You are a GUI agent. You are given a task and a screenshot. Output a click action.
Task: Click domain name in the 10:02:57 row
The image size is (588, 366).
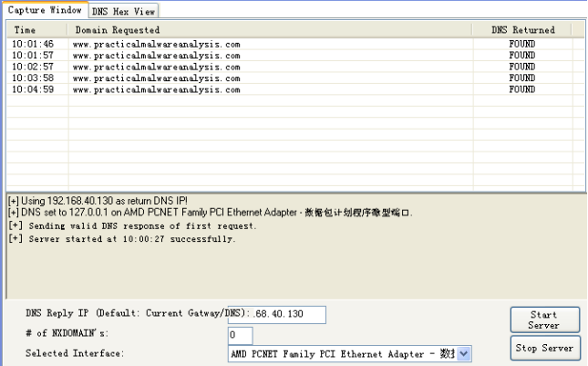point(157,68)
